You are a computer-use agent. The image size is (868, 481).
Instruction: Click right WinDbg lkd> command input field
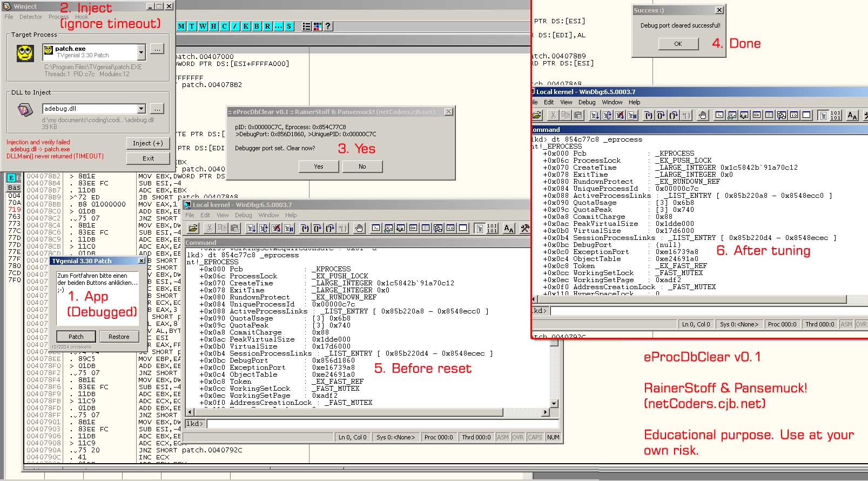[708, 311]
